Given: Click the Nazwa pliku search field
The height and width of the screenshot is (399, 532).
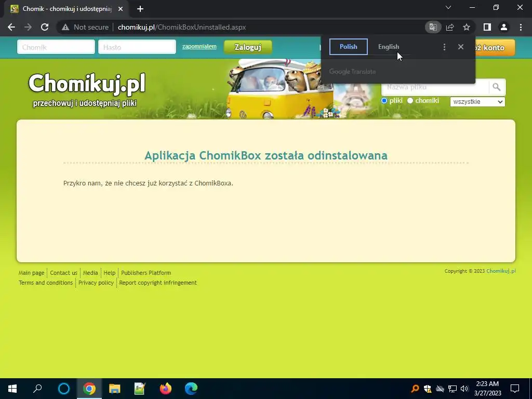Looking at the screenshot, I should [435, 87].
